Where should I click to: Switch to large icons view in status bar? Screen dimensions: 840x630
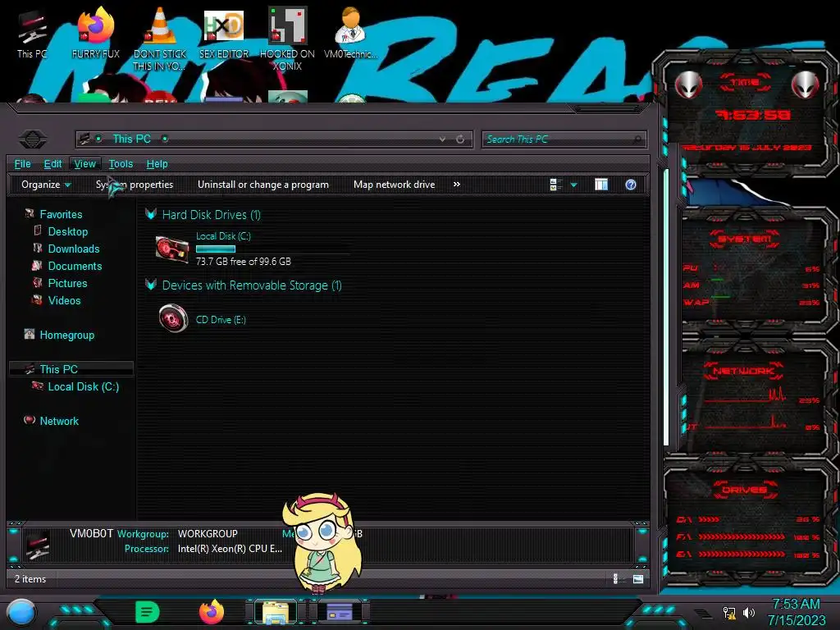[638, 578]
